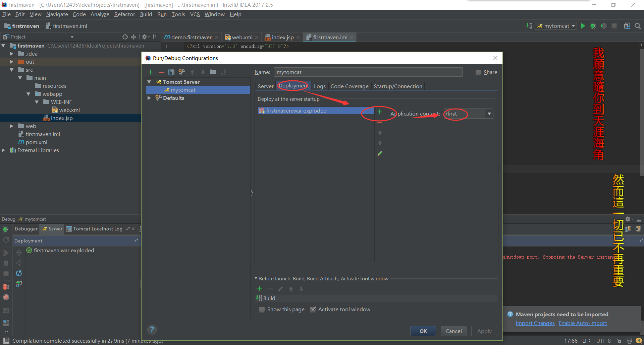644x345 pixels.
Task: Expand Defaults tree node
Action: point(149,98)
